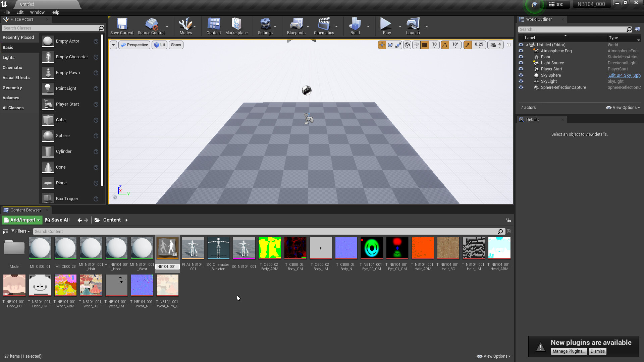
Task: Open the Content toolbar icon
Action: [x=214, y=26]
